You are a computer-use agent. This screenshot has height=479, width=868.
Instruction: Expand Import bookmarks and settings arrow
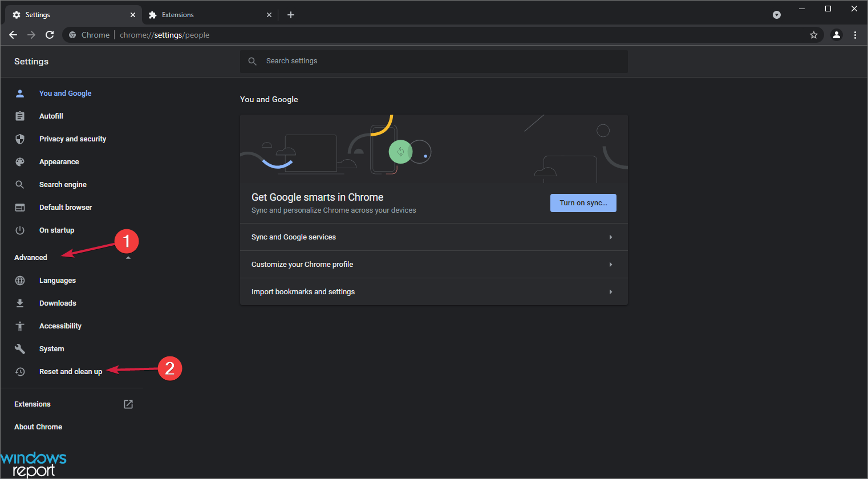611,292
